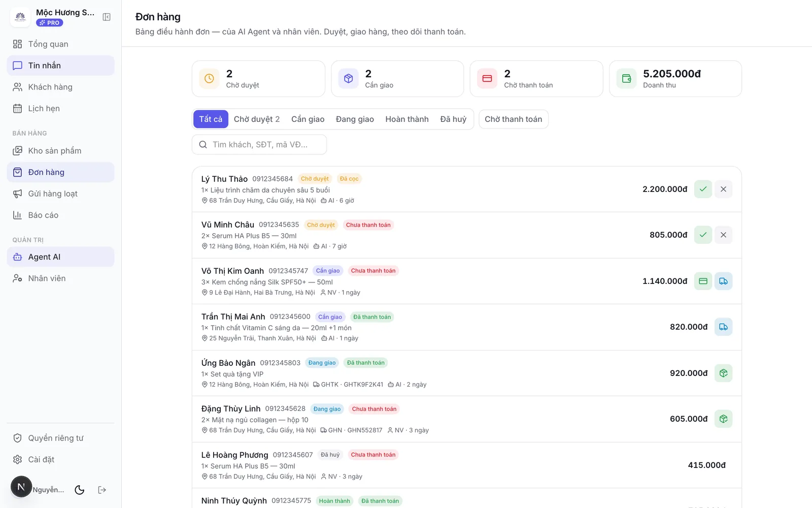The width and height of the screenshot is (812, 508).
Task: Switch to Hoàn thành tab
Action: click(x=407, y=119)
